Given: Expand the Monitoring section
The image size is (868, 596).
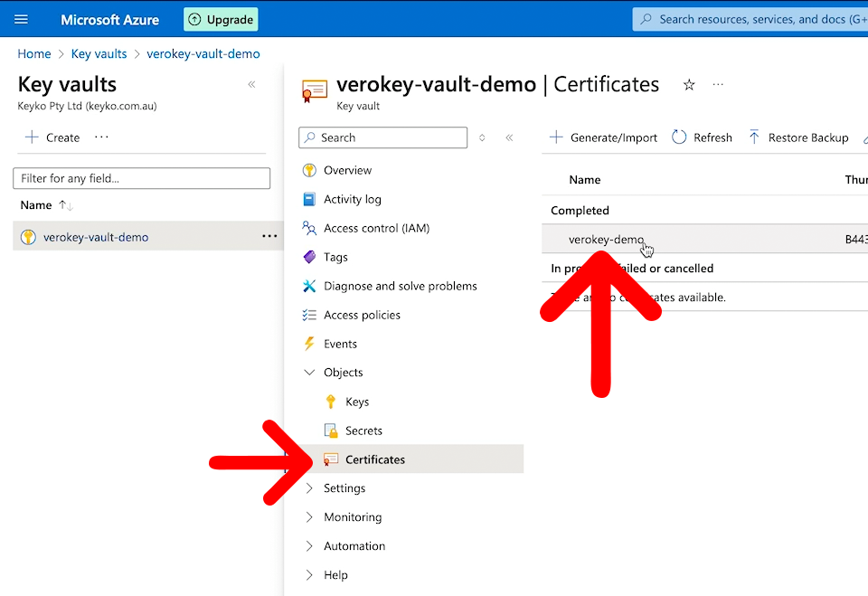Looking at the screenshot, I should [311, 516].
